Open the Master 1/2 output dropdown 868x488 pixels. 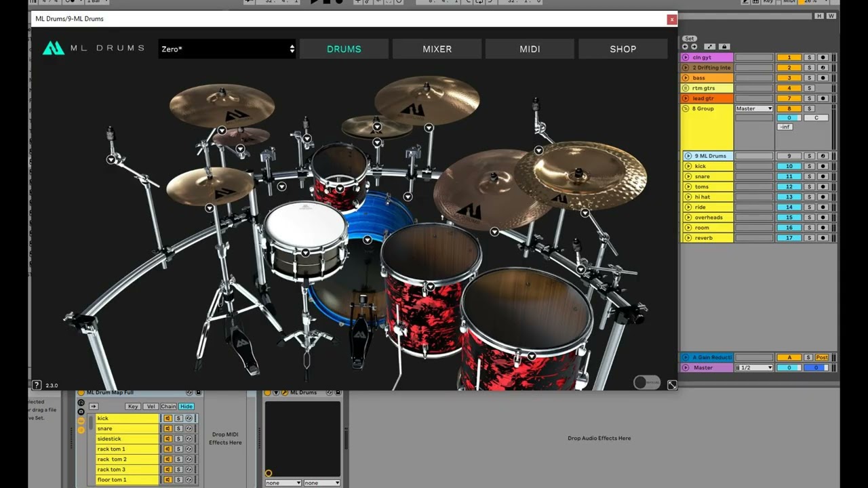tap(754, 367)
